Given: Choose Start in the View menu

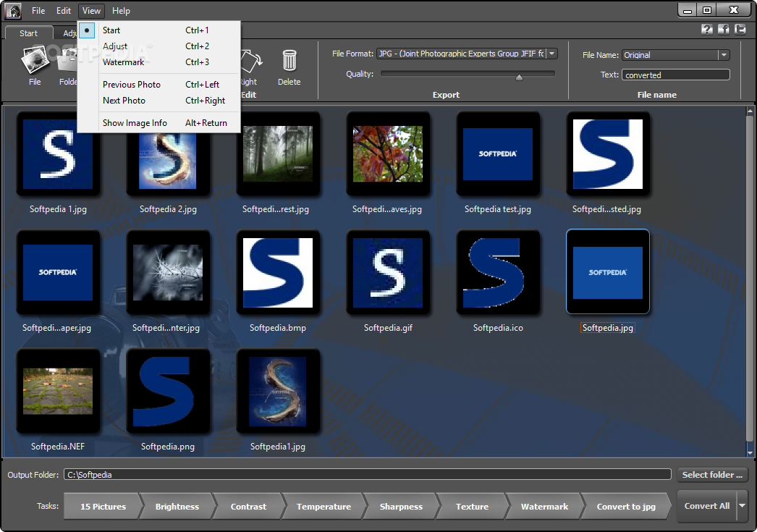Looking at the screenshot, I should pyautogui.click(x=158, y=30).
